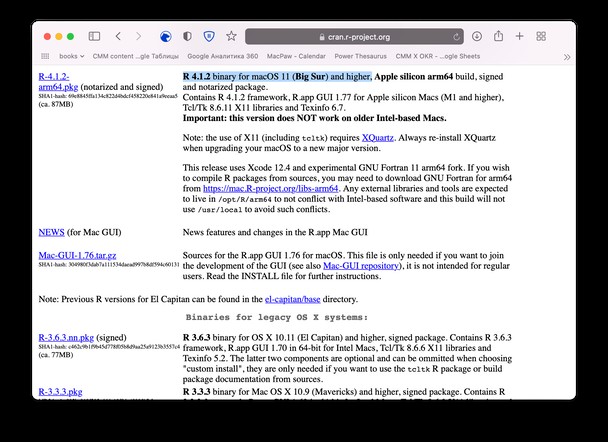Open MacPaw - Calendar bookmark

click(296, 56)
